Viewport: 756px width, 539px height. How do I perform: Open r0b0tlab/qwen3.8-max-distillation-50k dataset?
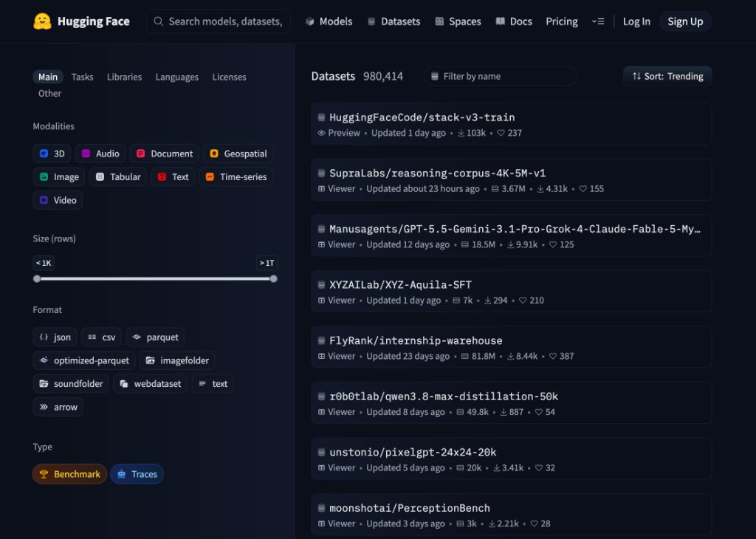(x=512, y=403)
